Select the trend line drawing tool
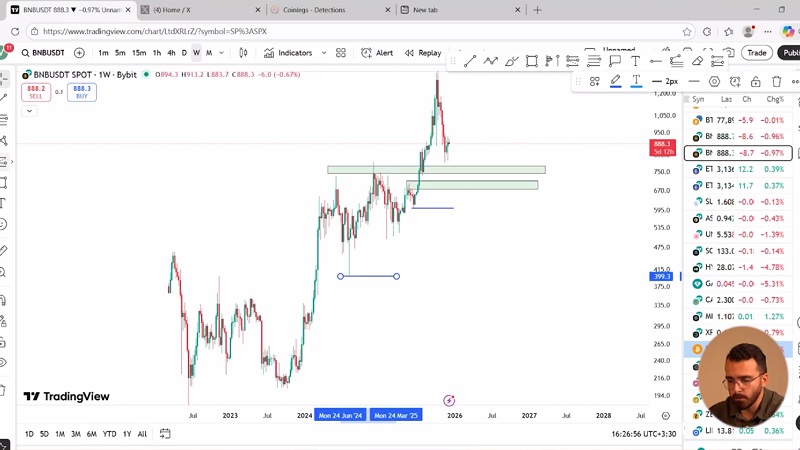 click(x=470, y=61)
